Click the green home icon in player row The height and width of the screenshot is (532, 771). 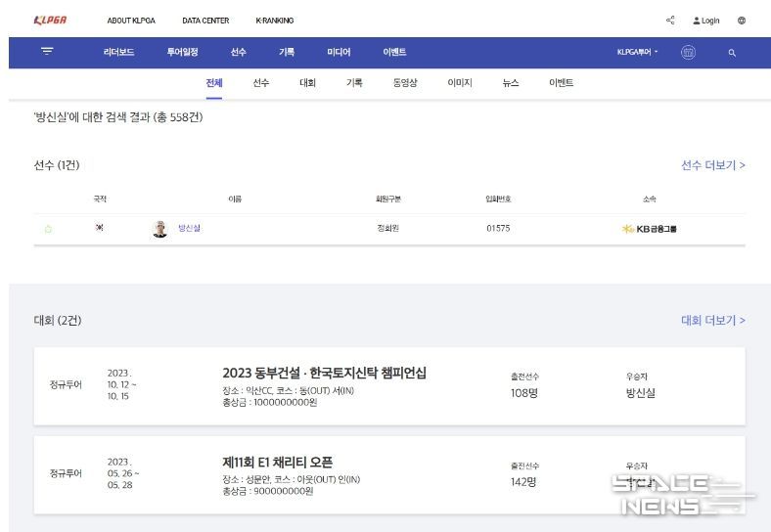click(48, 229)
